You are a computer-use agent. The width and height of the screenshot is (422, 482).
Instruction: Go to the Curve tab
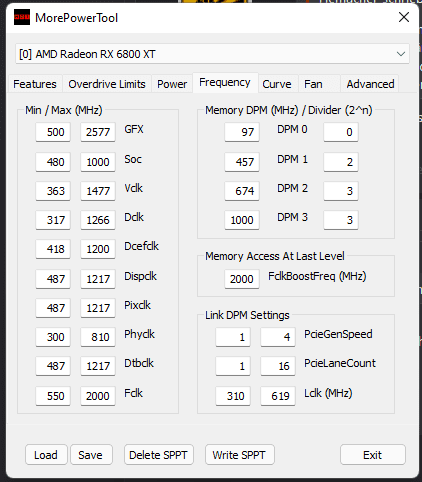click(x=277, y=84)
